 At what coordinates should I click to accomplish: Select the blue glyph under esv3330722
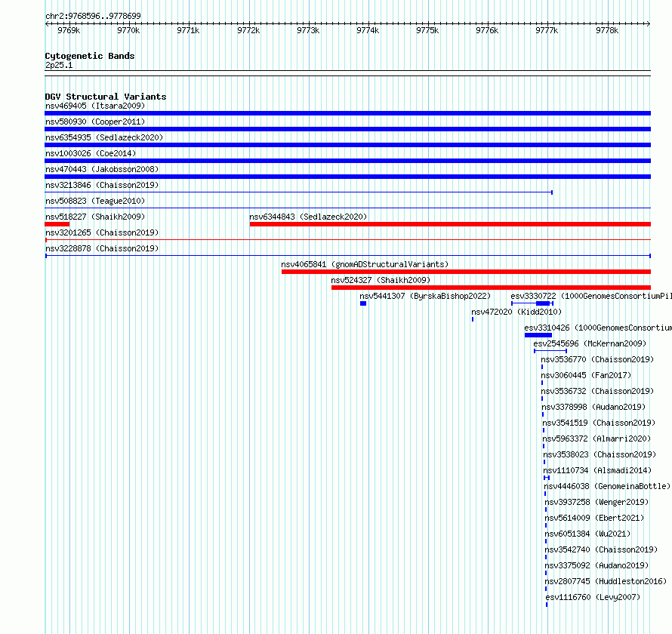[532, 303]
